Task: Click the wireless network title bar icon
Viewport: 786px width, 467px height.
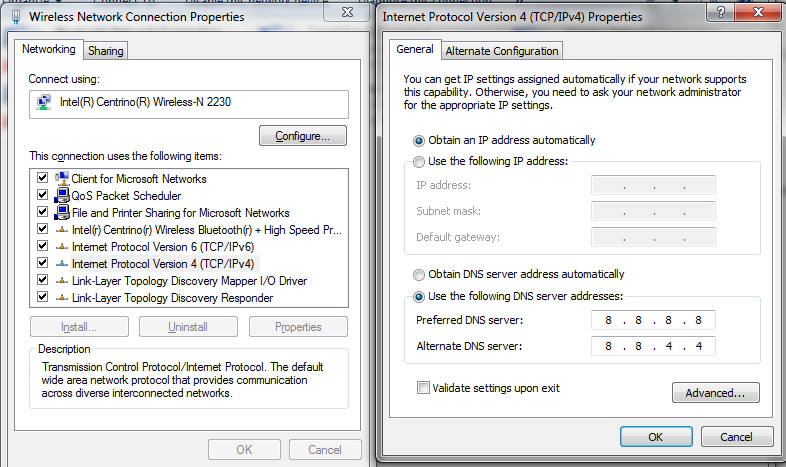Action: pos(14,17)
